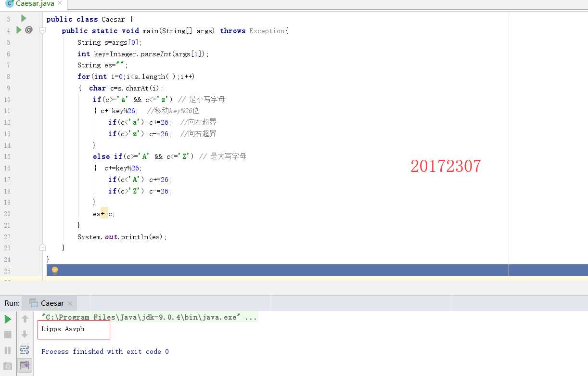Viewport: 588px width, 376px height.
Task: Click "if(c<'a') c+=26;" on line 12
Action: pyautogui.click(x=140, y=122)
